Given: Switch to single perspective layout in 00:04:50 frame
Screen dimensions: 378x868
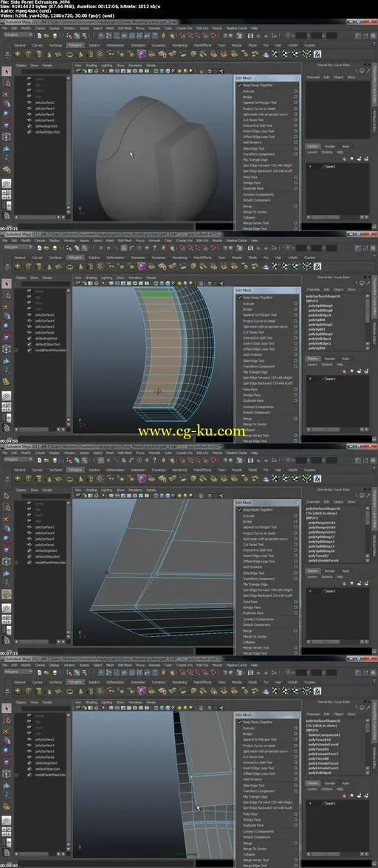Looking at the screenshot, I should pos(7,396).
